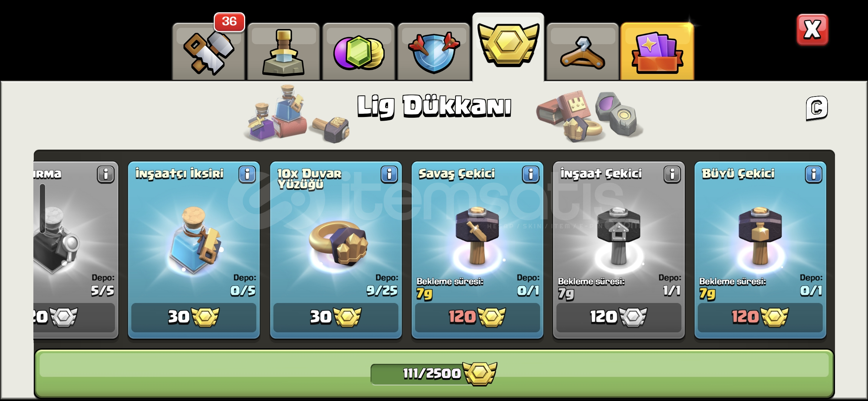868x401 pixels.
Task: Open the builder tools tab with 36 badge
Action: [209, 52]
